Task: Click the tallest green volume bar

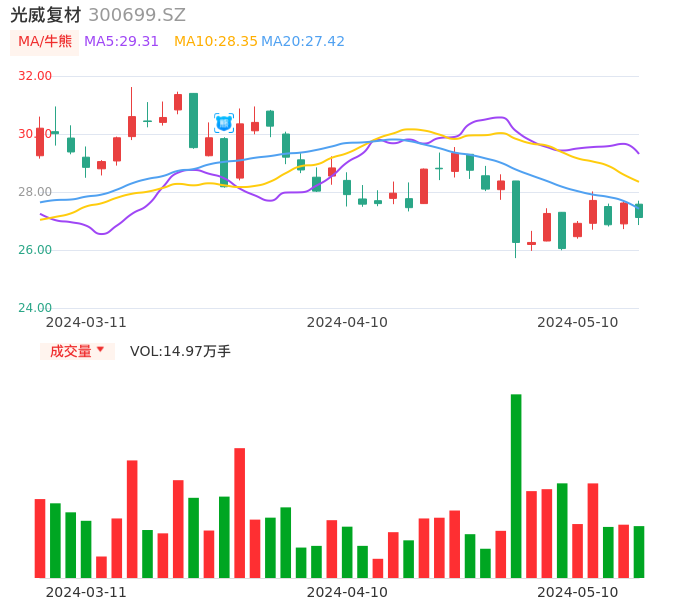Action: (516, 485)
